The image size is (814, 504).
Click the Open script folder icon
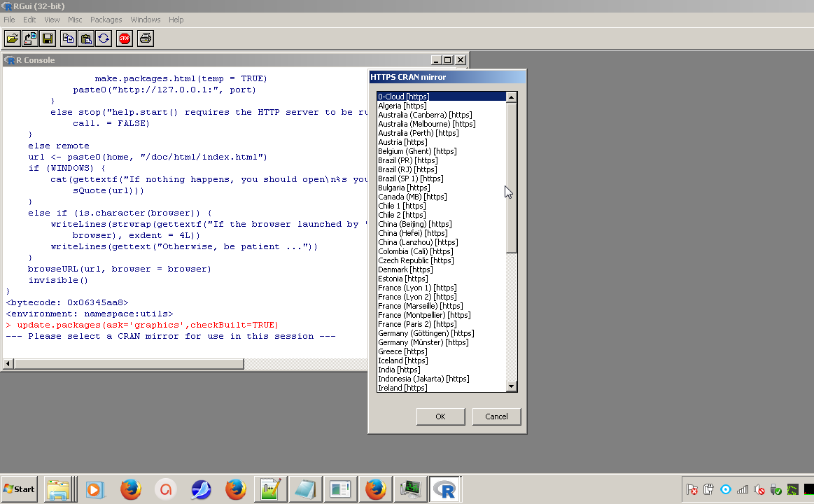[13, 38]
